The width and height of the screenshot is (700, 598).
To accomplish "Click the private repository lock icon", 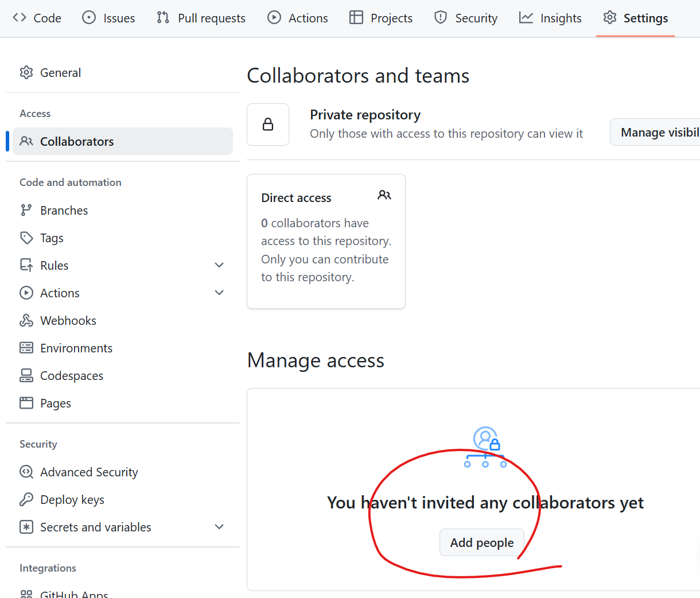I will pyautogui.click(x=268, y=125).
